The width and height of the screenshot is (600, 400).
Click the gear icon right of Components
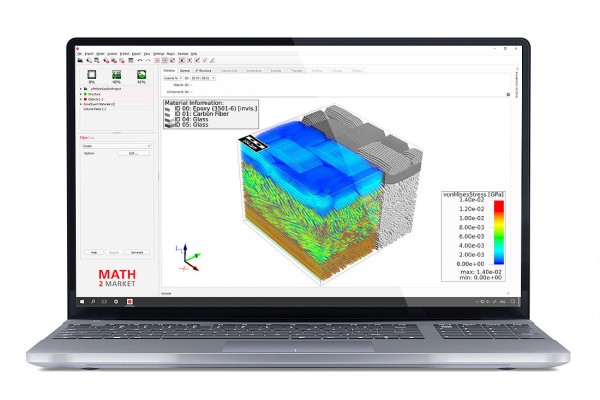click(x=508, y=95)
